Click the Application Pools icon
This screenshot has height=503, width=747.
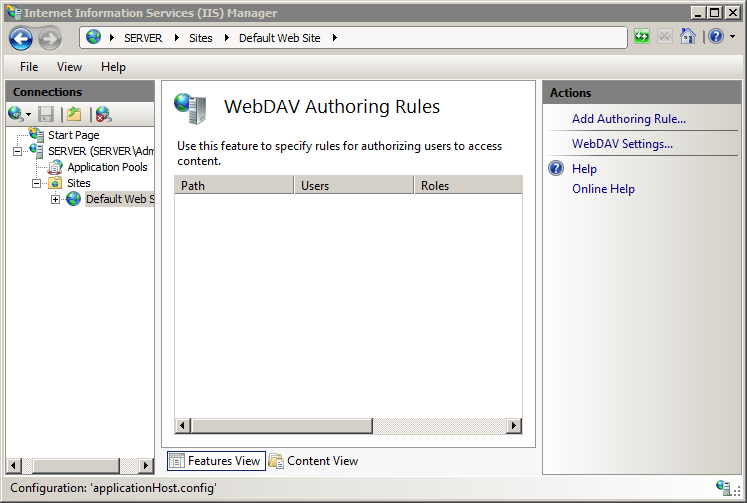[55, 167]
